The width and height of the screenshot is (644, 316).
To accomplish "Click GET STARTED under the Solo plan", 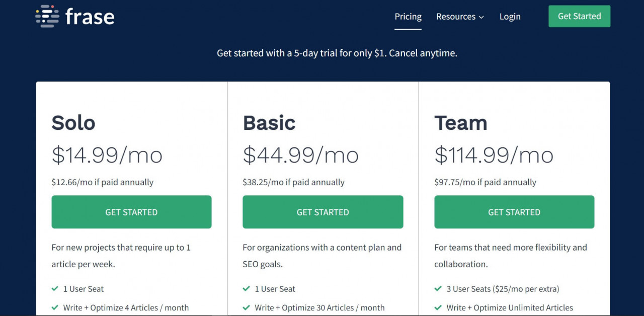I will pos(131,212).
